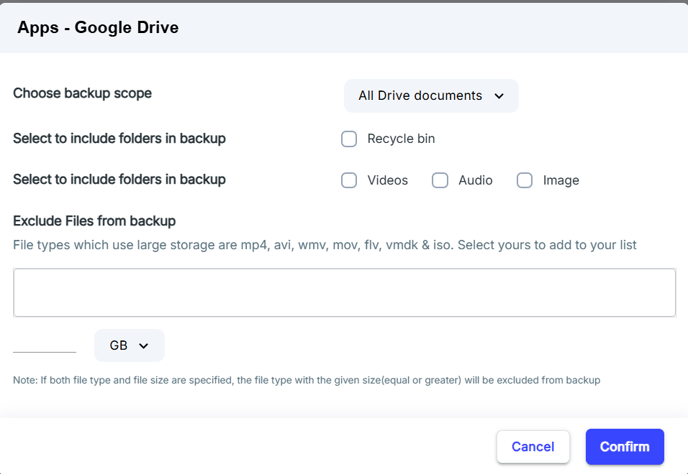Click the file types hint starting 'File types which'
This screenshot has height=474, width=688.
(x=325, y=245)
